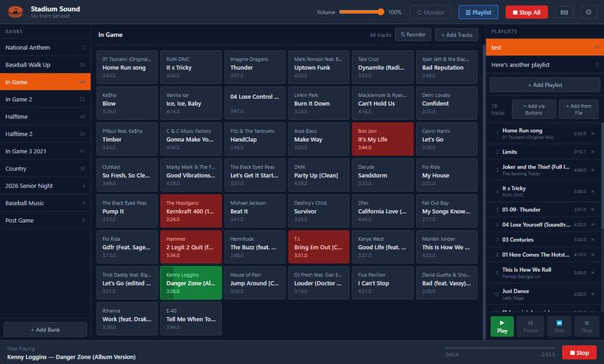The height and width of the screenshot is (364, 604).
Task: Click the Stop All button
Action: click(x=526, y=12)
